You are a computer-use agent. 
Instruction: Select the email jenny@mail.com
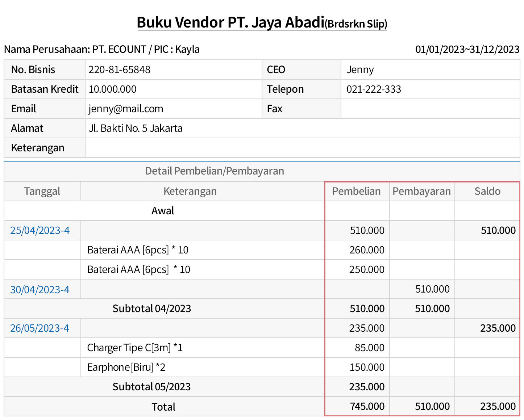pyautogui.click(x=126, y=109)
